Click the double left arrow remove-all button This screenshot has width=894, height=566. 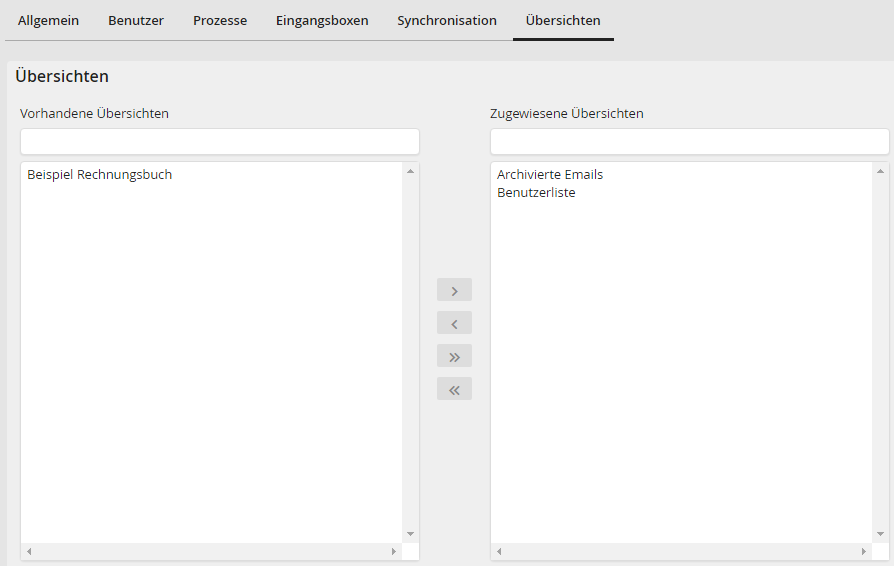coord(454,389)
